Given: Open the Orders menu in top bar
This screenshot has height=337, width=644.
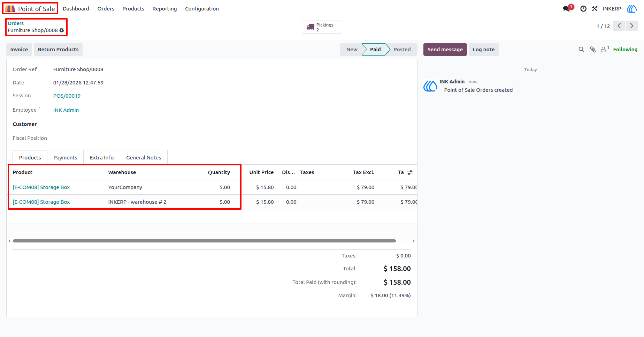Looking at the screenshot, I should tap(106, 9).
